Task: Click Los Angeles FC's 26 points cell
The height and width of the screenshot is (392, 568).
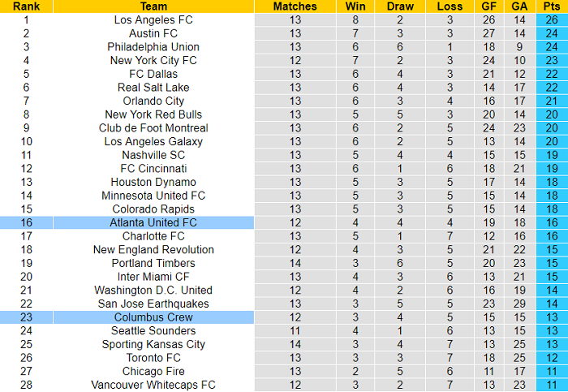Action: pyautogui.click(x=552, y=19)
